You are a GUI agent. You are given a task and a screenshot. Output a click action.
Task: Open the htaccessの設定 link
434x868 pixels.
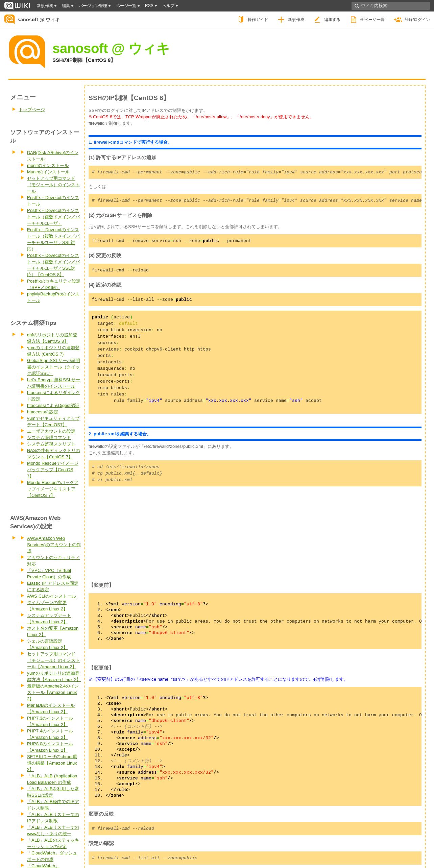[x=43, y=412]
